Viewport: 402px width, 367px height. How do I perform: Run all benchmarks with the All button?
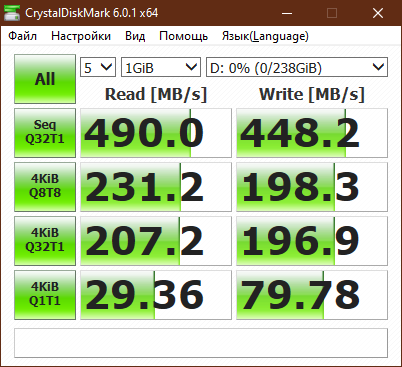[45, 79]
